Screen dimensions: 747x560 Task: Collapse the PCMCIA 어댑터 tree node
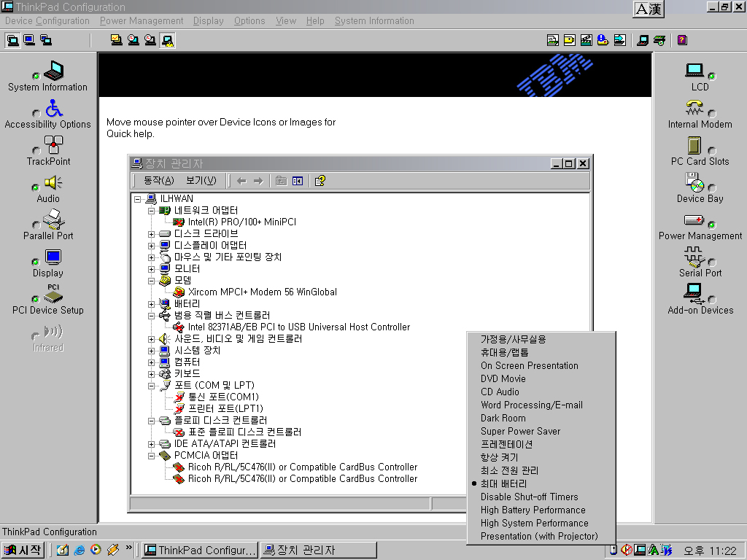point(152,456)
